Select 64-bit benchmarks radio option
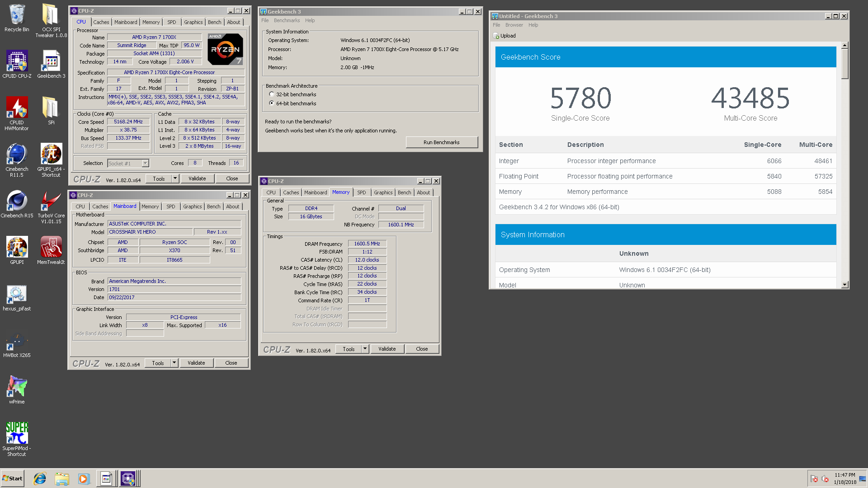 pos(272,103)
